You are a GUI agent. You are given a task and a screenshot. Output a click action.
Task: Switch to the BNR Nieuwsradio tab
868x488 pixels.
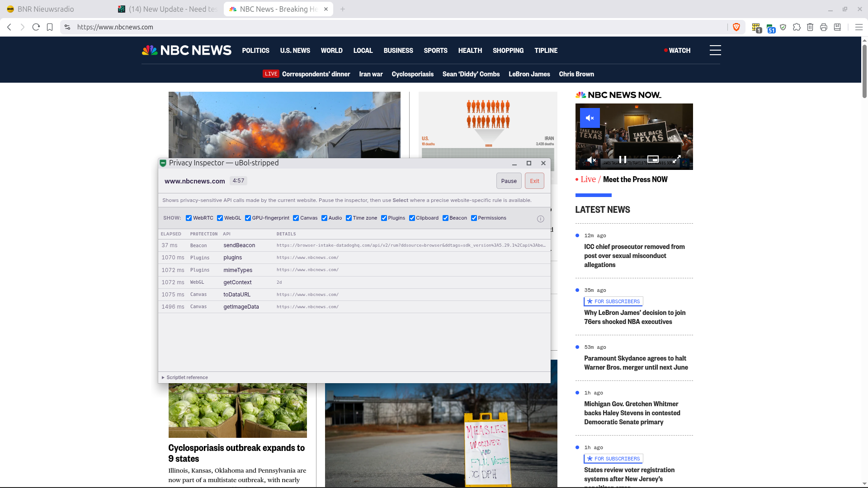click(x=46, y=9)
